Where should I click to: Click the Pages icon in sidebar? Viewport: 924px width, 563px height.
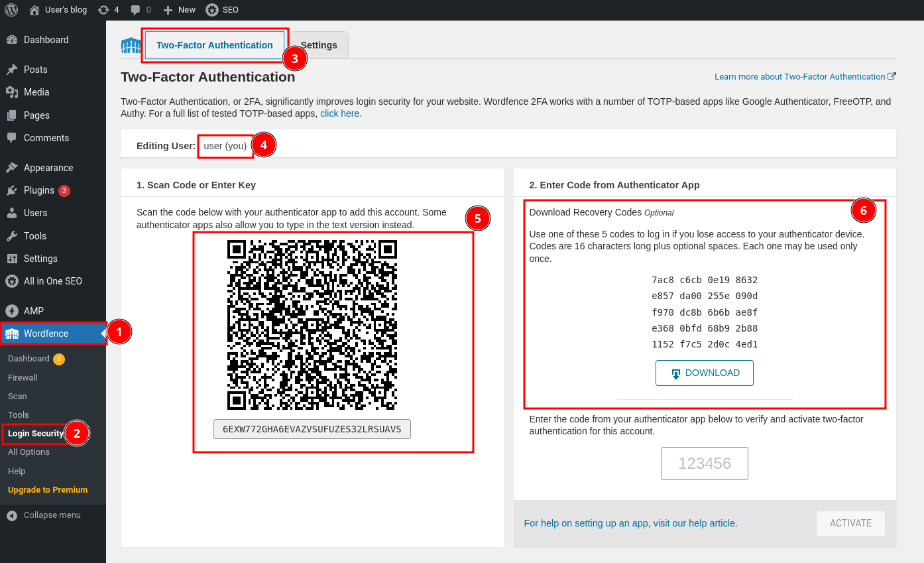(x=12, y=115)
